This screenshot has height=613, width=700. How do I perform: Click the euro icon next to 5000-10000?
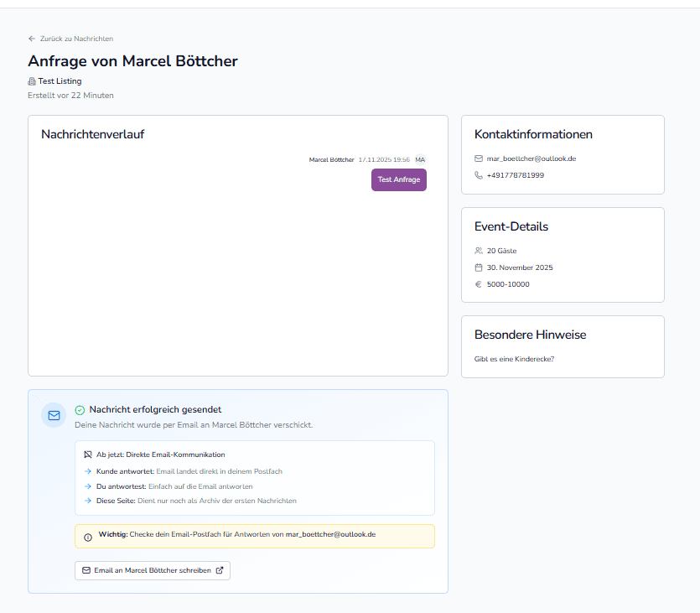point(479,284)
